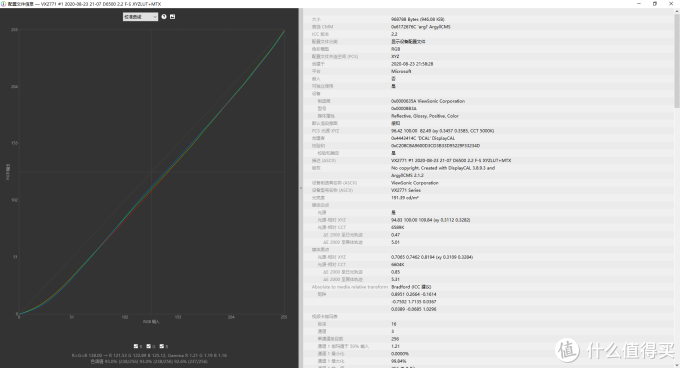Minimize the profile information window

pos(639,4)
